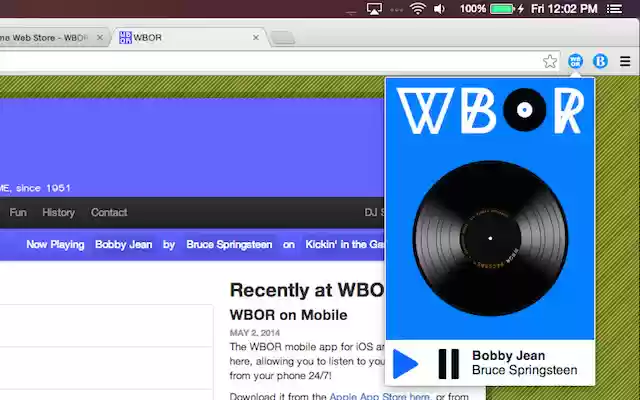
Task: Click the Apple App Store here link
Action: point(380,396)
